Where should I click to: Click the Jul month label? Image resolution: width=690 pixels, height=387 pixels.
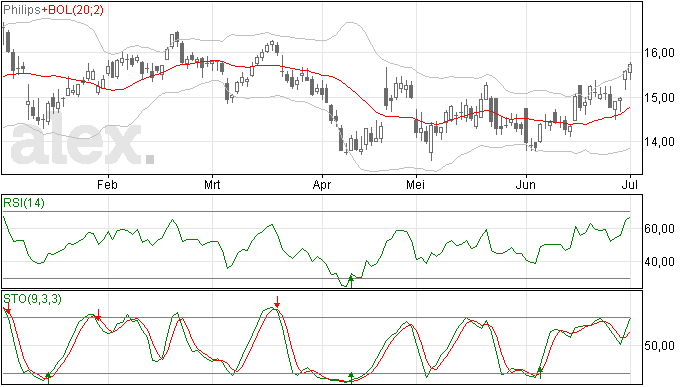630,184
